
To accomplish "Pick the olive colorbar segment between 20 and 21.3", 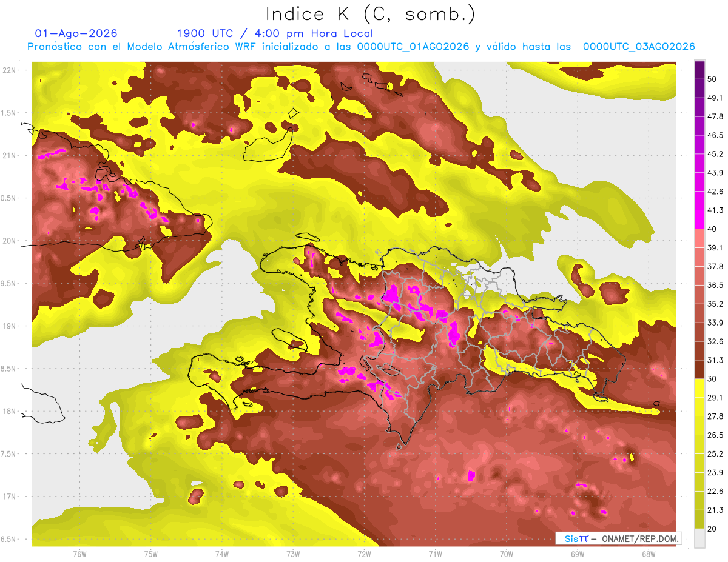I will pos(699,520).
